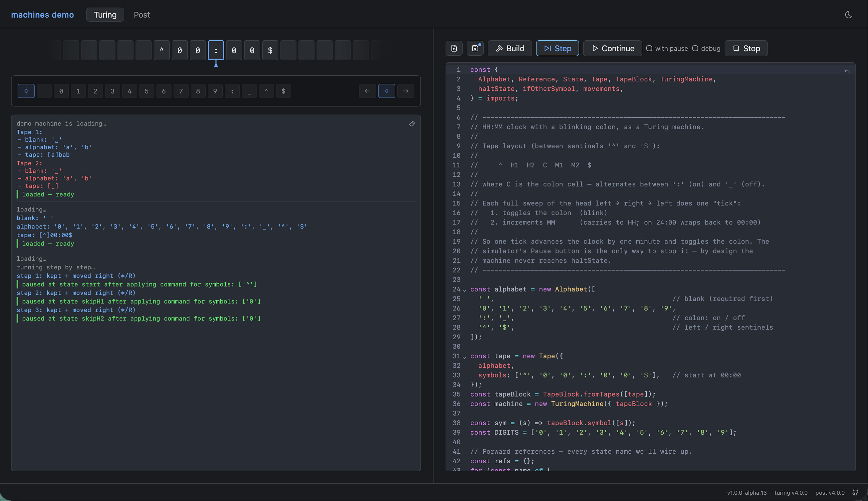This screenshot has height=501, width=868.
Task: Click the '} = imports;' code line
Action: tap(494, 98)
